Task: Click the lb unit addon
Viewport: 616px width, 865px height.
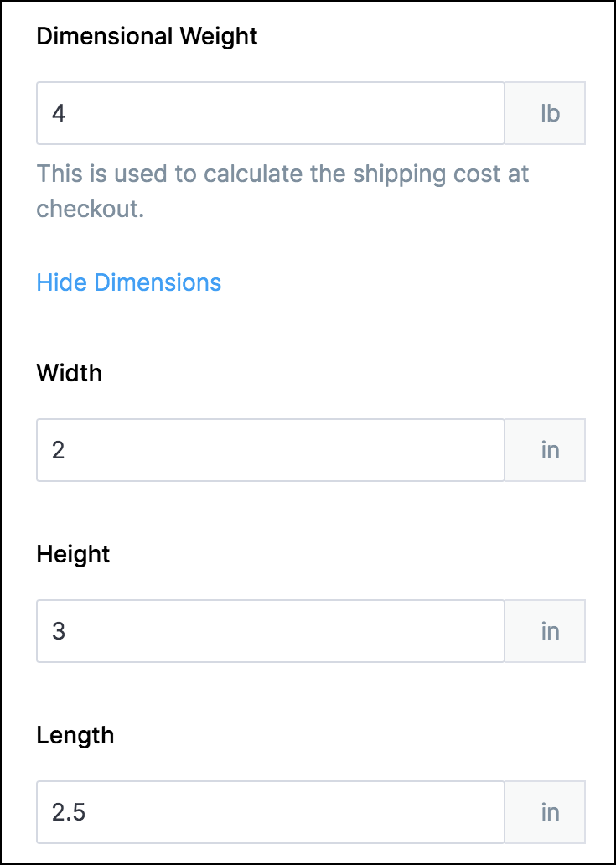Action: click(549, 113)
